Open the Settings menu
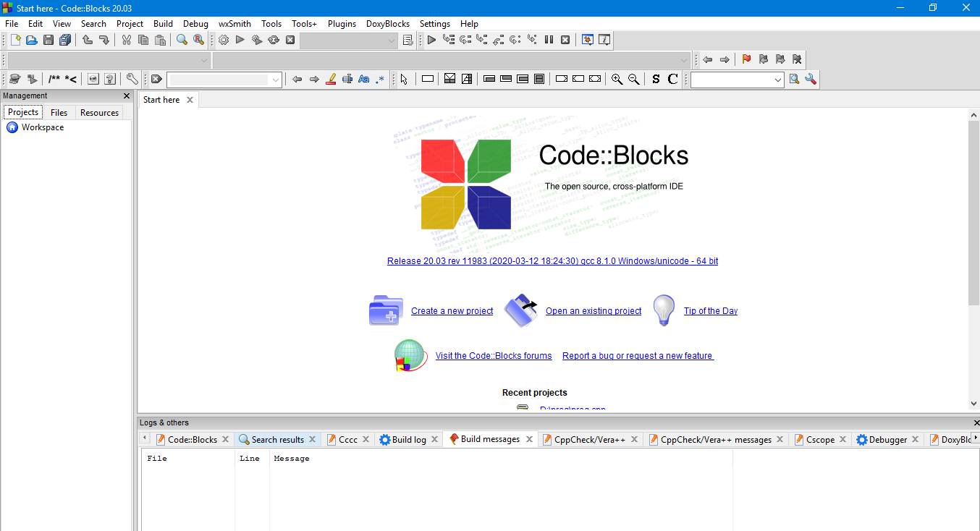980x531 pixels. coord(434,24)
